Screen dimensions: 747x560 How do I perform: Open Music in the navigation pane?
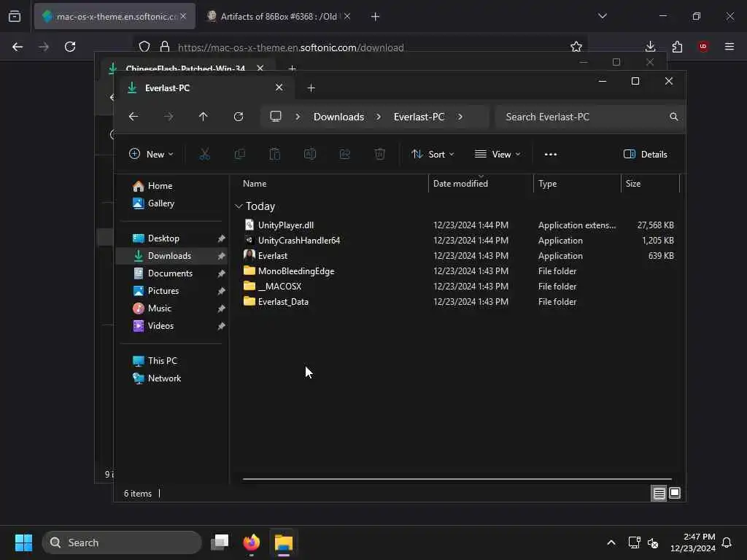point(171,308)
